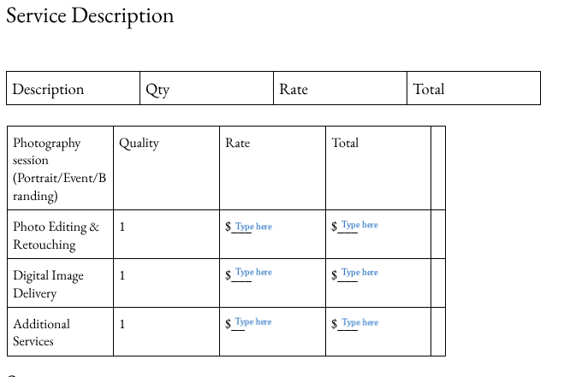Click the Total cell in top table
588x377 pixels.
(x=429, y=89)
